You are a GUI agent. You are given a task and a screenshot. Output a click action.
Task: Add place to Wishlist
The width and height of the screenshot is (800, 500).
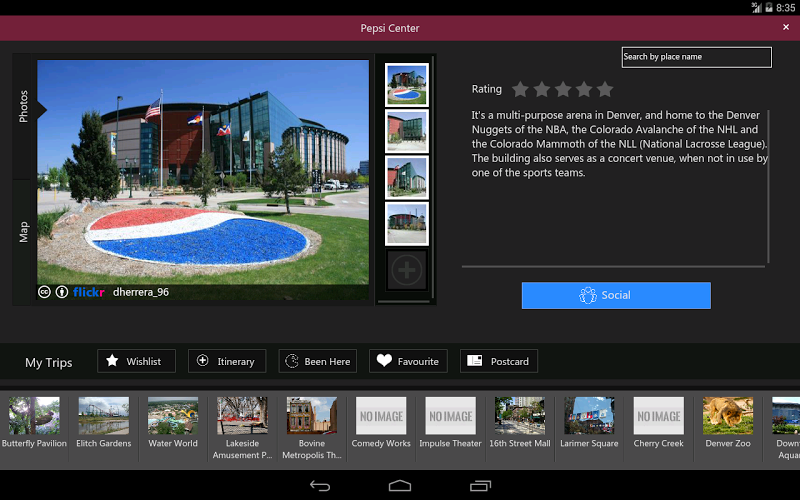pos(136,361)
